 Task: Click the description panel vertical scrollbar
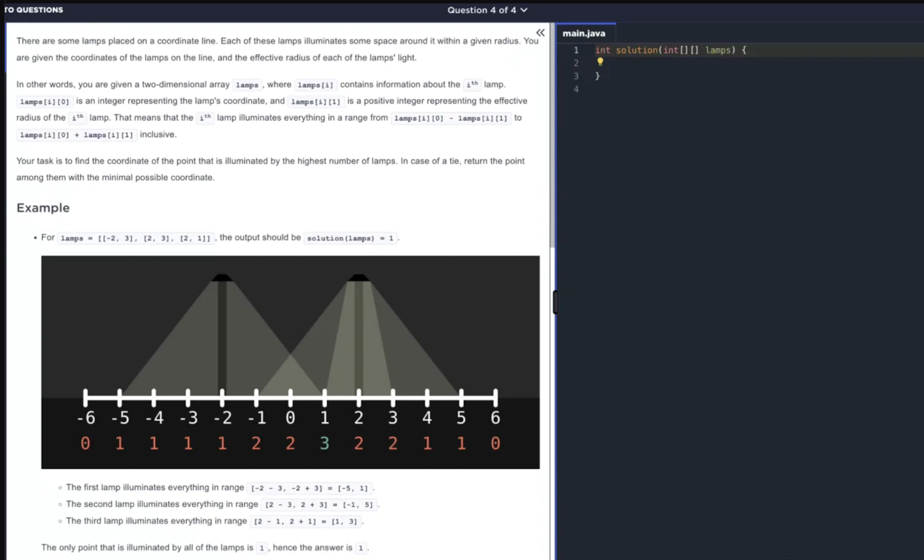point(552,136)
